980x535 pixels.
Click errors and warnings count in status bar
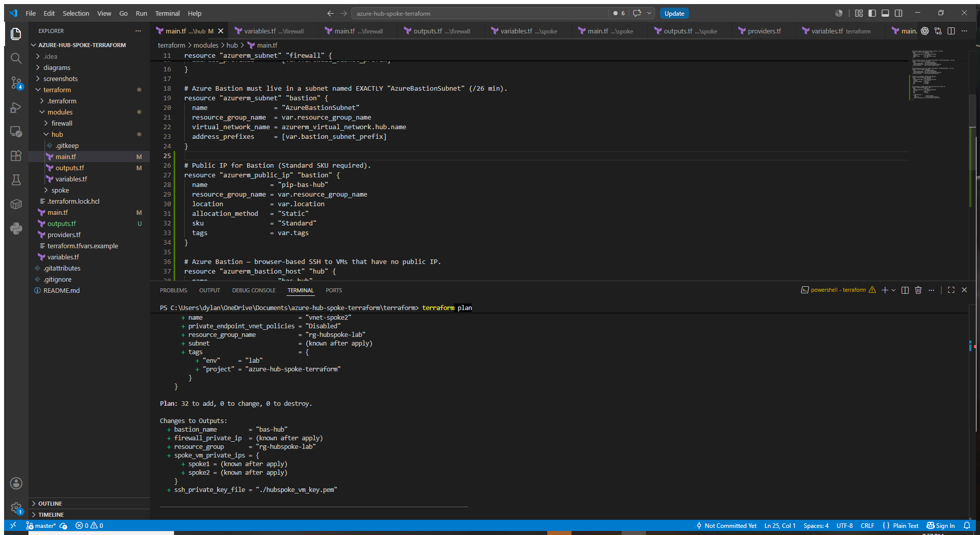89,525
